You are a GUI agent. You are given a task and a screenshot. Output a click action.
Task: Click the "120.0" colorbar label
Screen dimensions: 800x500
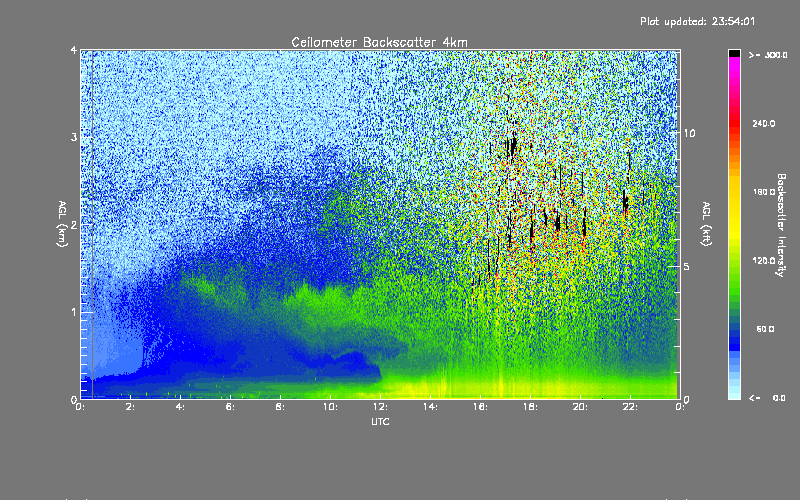pyautogui.click(x=764, y=261)
